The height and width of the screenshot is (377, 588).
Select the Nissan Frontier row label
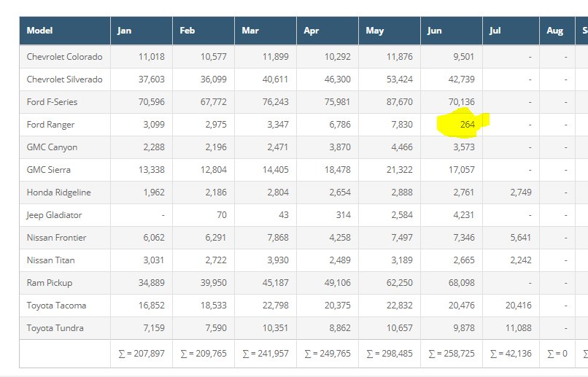[57, 238]
